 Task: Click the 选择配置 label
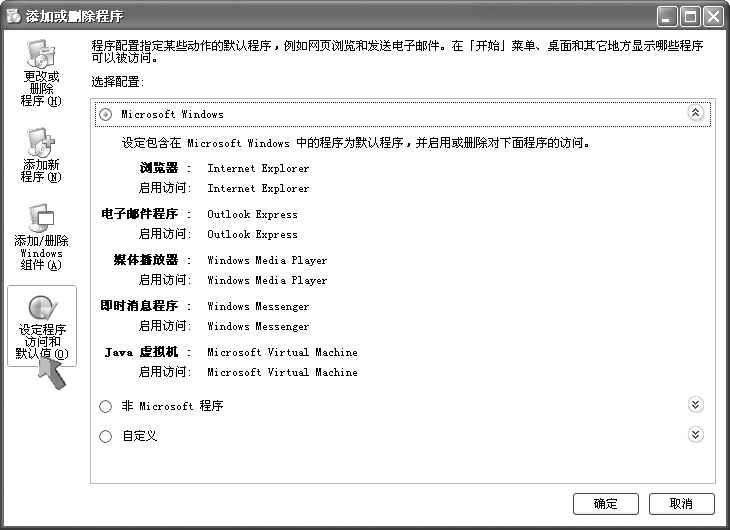click(x=117, y=82)
